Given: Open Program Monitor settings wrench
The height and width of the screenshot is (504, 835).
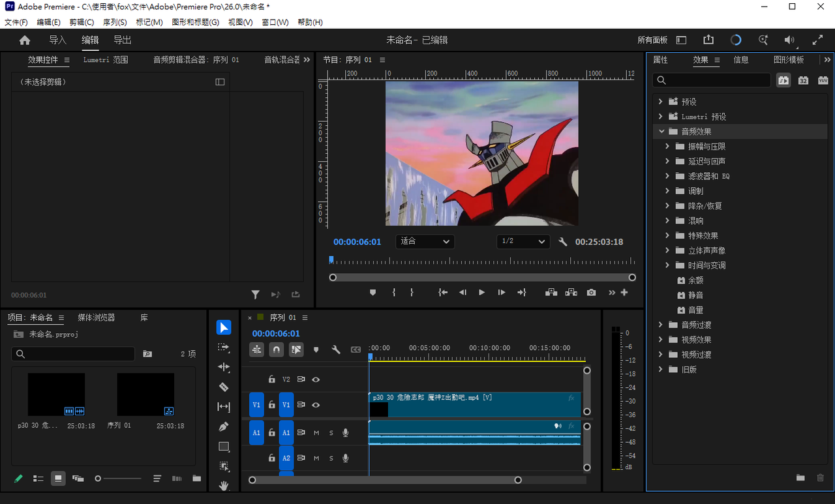Looking at the screenshot, I should point(563,242).
